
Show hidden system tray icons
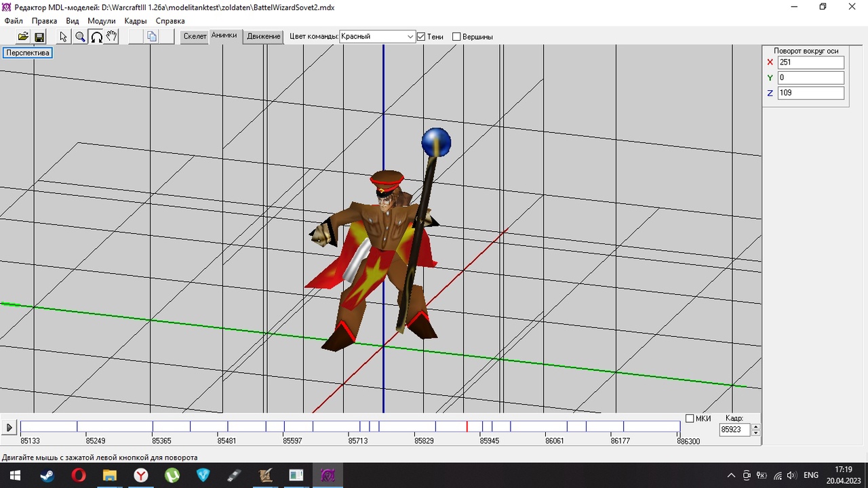[731, 475]
